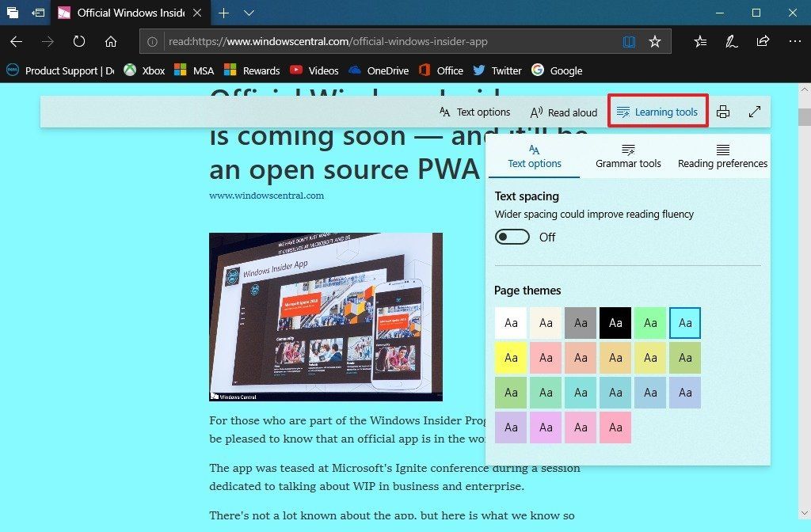Click the site info icon in the address bar
The height and width of the screenshot is (532, 811).
pyautogui.click(x=152, y=42)
